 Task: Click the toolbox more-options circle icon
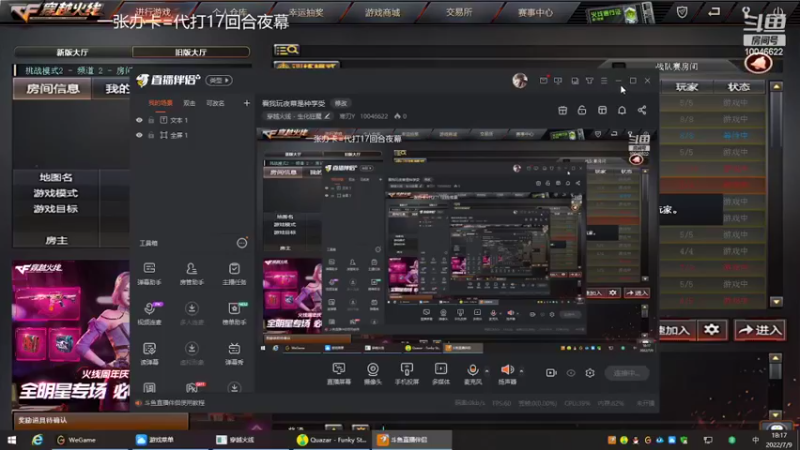click(x=242, y=243)
